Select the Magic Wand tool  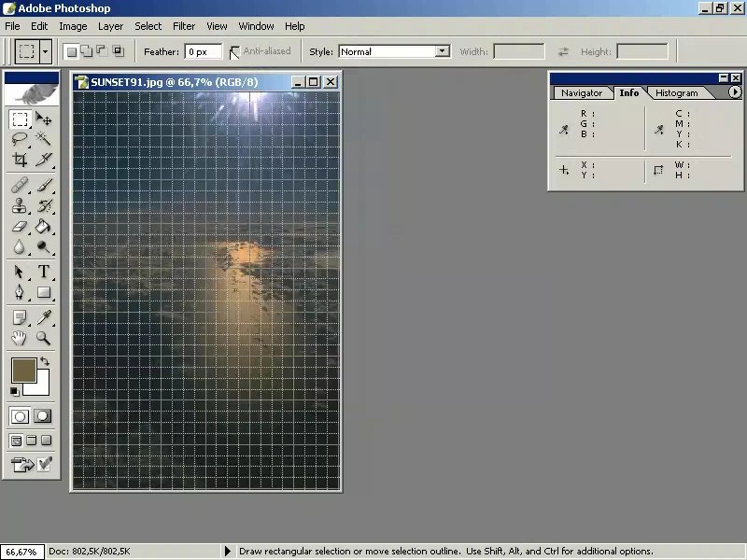coord(43,139)
